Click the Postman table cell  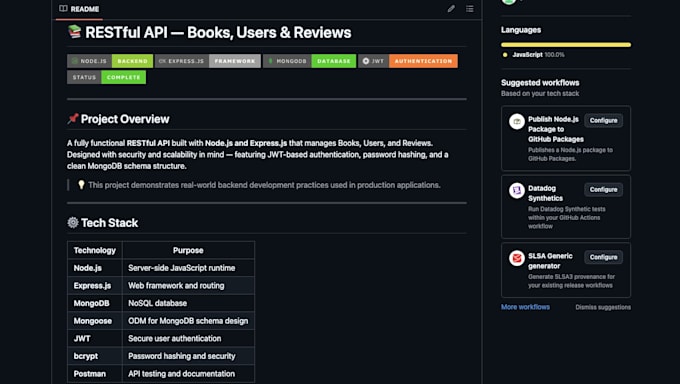[x=95, y=374]
